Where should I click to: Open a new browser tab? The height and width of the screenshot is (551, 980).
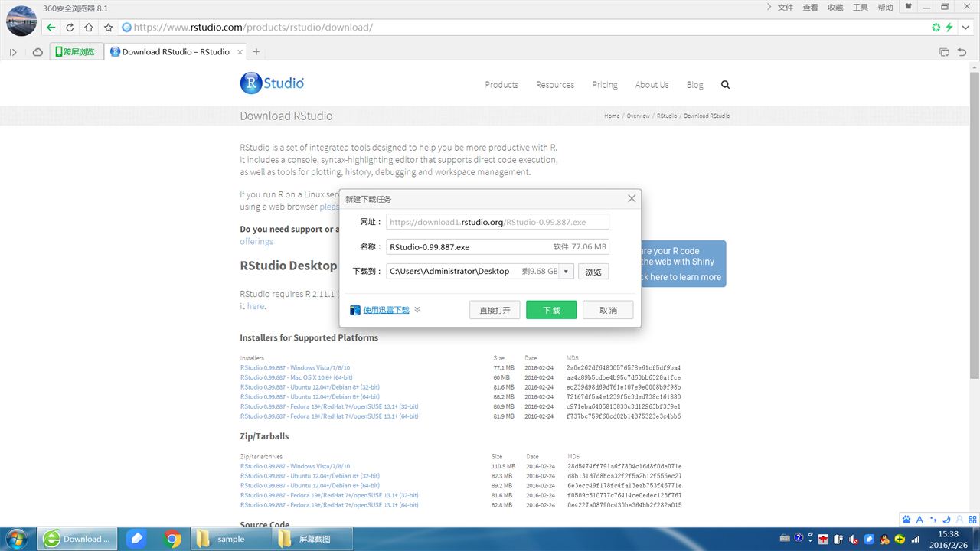click(256, 52)
